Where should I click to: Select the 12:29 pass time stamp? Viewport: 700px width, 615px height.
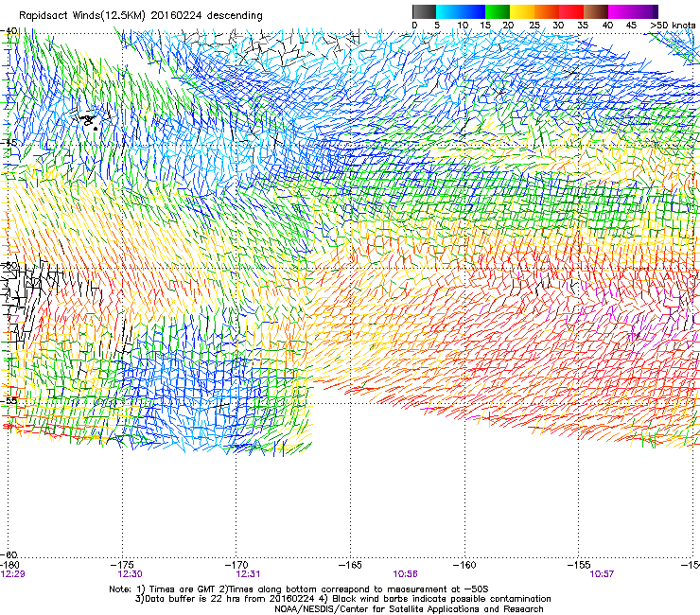12,574
